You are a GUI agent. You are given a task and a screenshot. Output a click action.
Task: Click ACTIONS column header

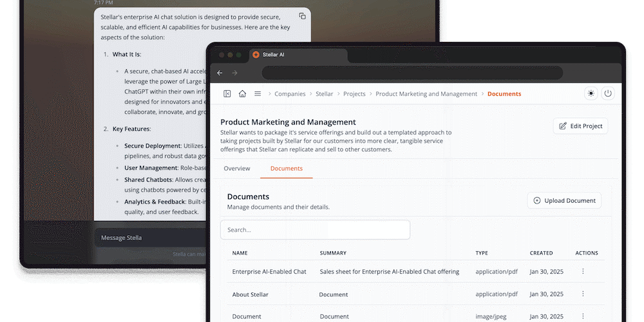(587, 253)
